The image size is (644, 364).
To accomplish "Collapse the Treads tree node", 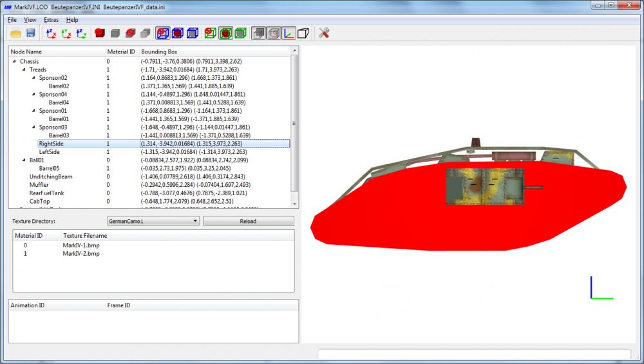I will (x=24, y=70).
